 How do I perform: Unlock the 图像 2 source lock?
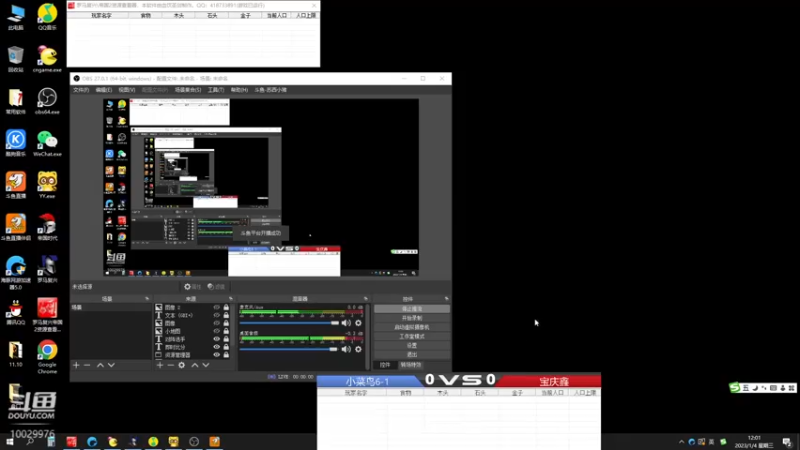tap(226, 307)
